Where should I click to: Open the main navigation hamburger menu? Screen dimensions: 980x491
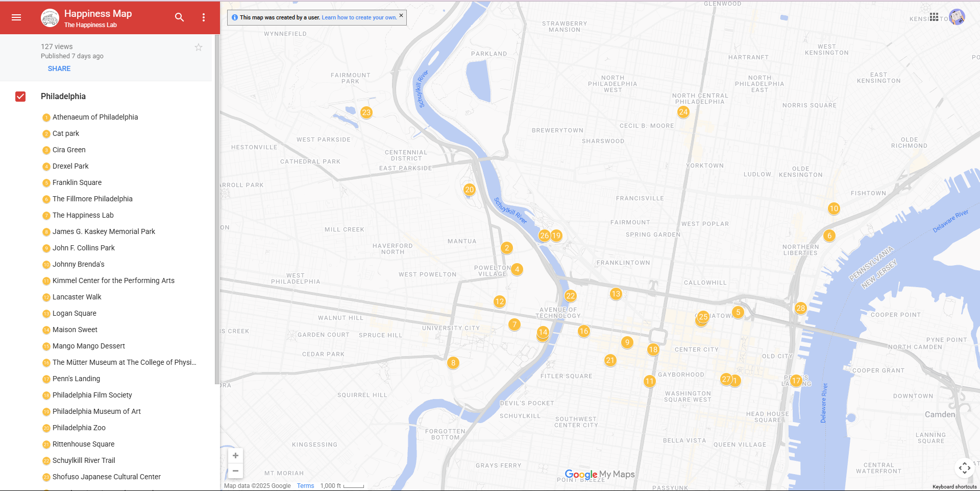pos(16,17)
